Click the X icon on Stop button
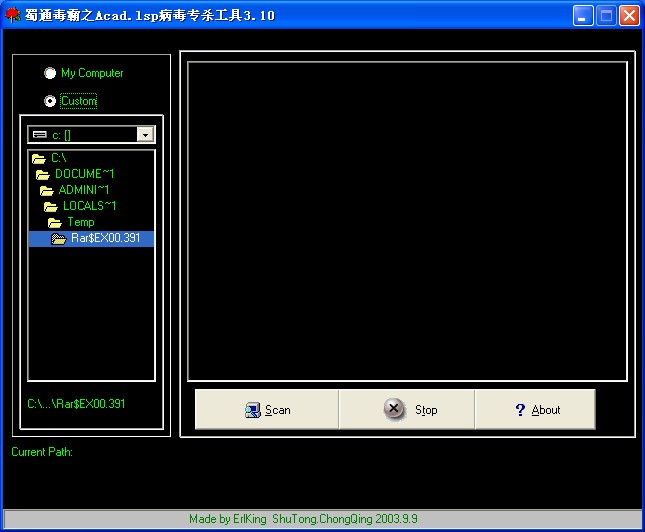The image size is (645, 532). coord(395,409)
